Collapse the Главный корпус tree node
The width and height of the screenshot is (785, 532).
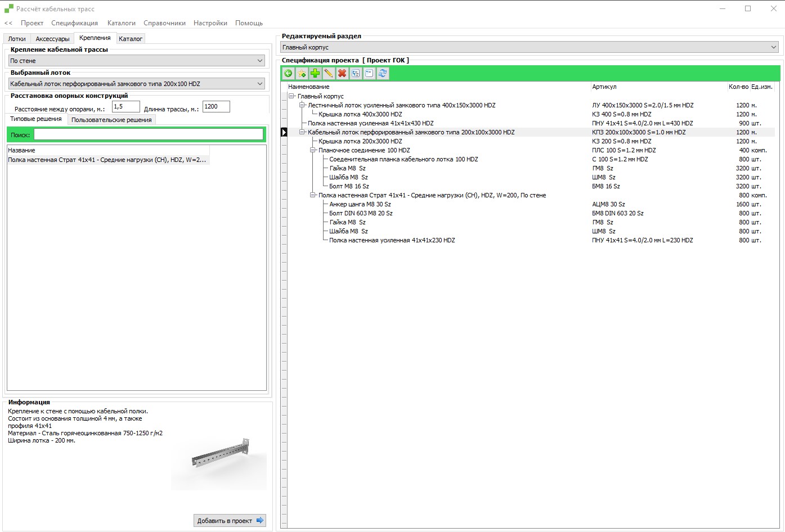(291, 96)
